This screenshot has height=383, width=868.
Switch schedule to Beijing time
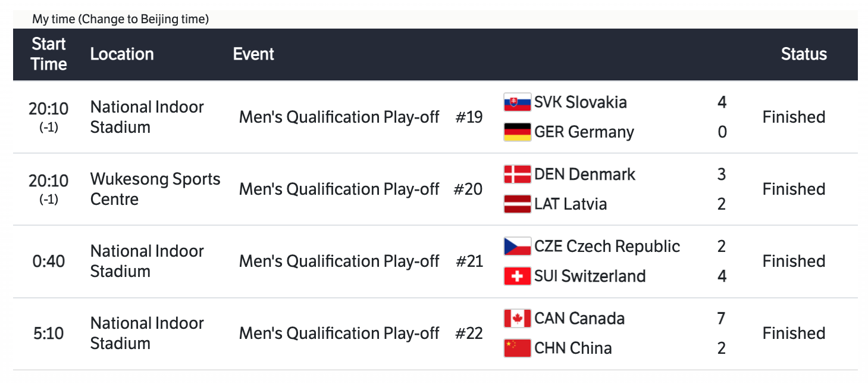(x=145, y=20)
